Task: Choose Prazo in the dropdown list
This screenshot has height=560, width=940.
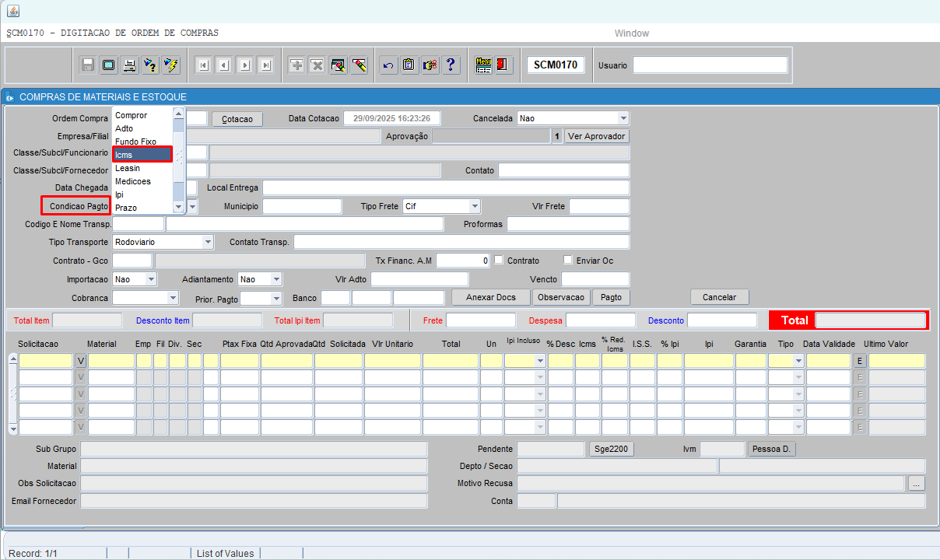Action: coord(126,208)
